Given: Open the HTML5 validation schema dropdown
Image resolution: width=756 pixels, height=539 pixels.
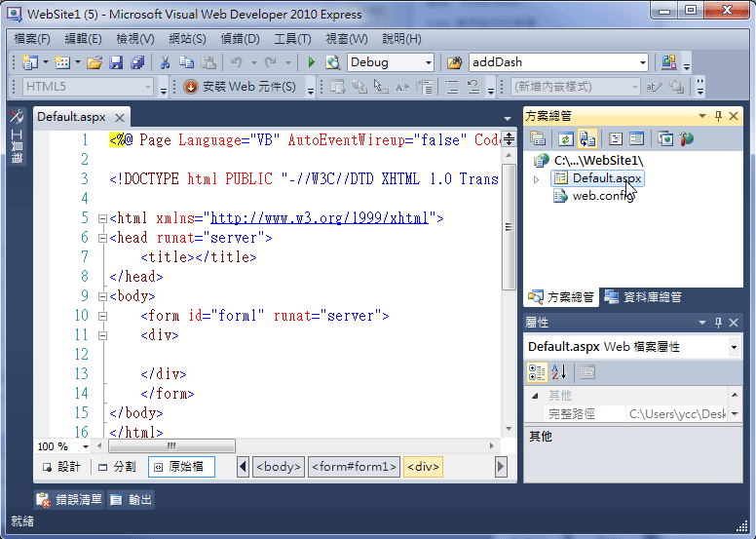Looking at the screenshot, I should tap(148, 88).
